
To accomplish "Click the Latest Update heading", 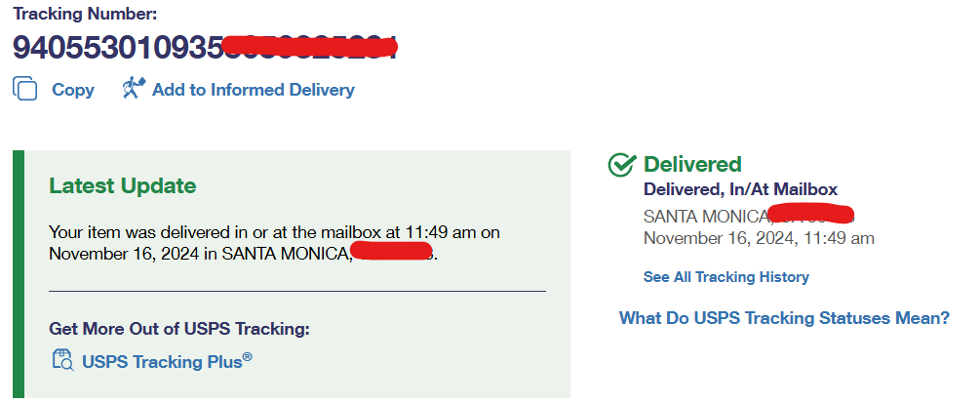I will tap(122, 185).
